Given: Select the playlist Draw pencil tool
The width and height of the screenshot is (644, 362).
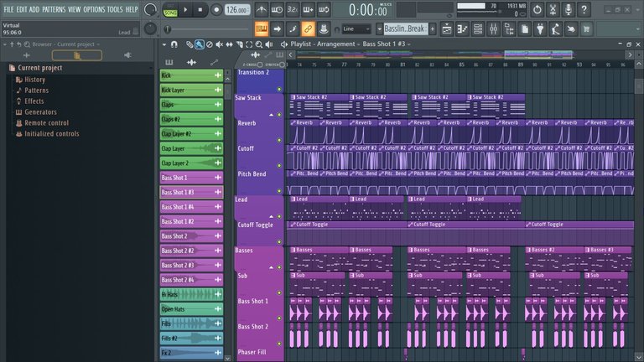Looking at the screenshot, I should [x=190, y=44].
